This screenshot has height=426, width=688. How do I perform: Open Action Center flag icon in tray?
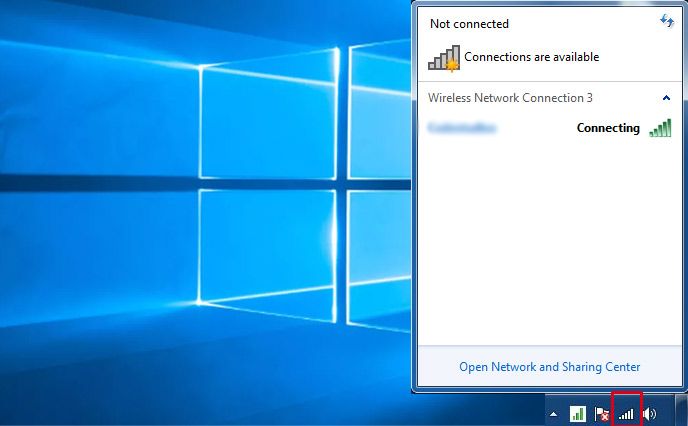pyautogui.click(x=602, y=414)
